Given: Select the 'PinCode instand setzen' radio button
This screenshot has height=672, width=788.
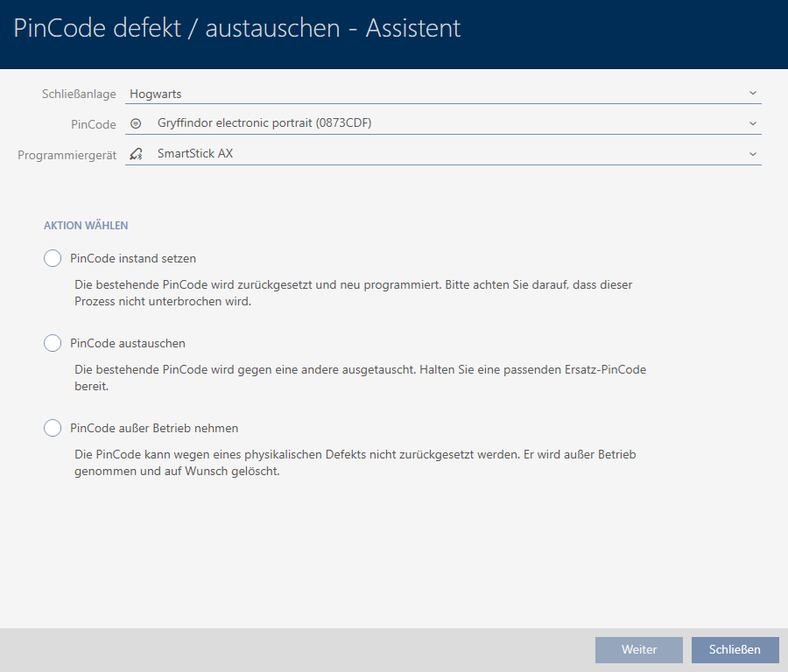Looking at the screenshot, I should [53, 258].
